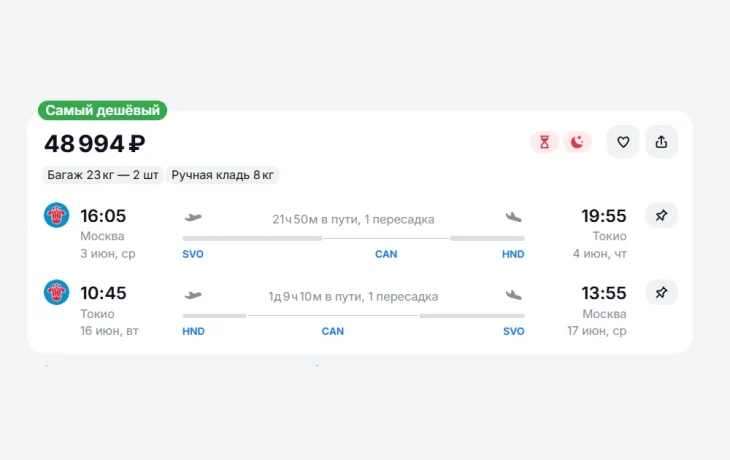Screen dimensions: 730x460
Task: Click departure time 16:05
Action: (103, 216)
